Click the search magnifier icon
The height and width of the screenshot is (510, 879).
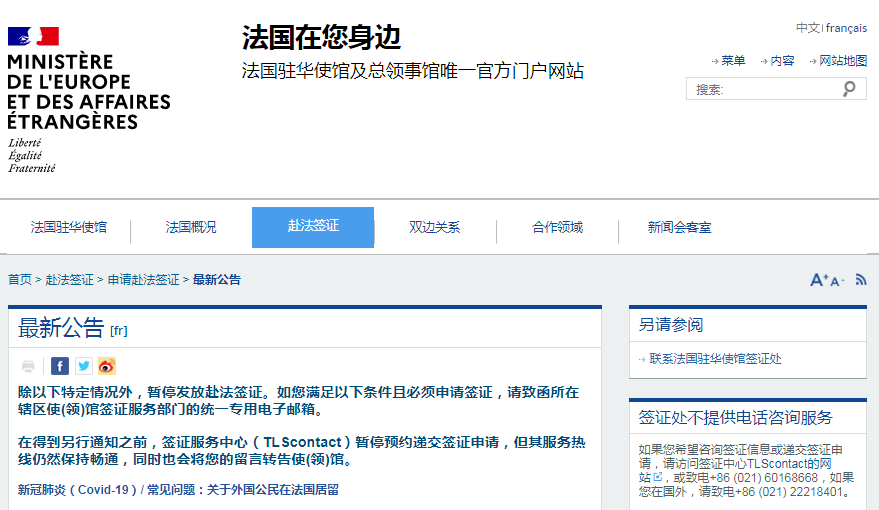point(849,89)
